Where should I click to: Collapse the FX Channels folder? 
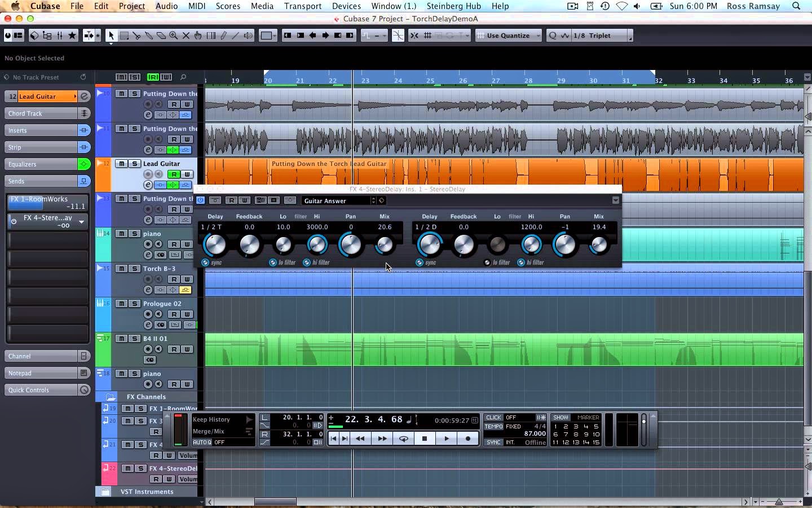click(x=111, y=397)
